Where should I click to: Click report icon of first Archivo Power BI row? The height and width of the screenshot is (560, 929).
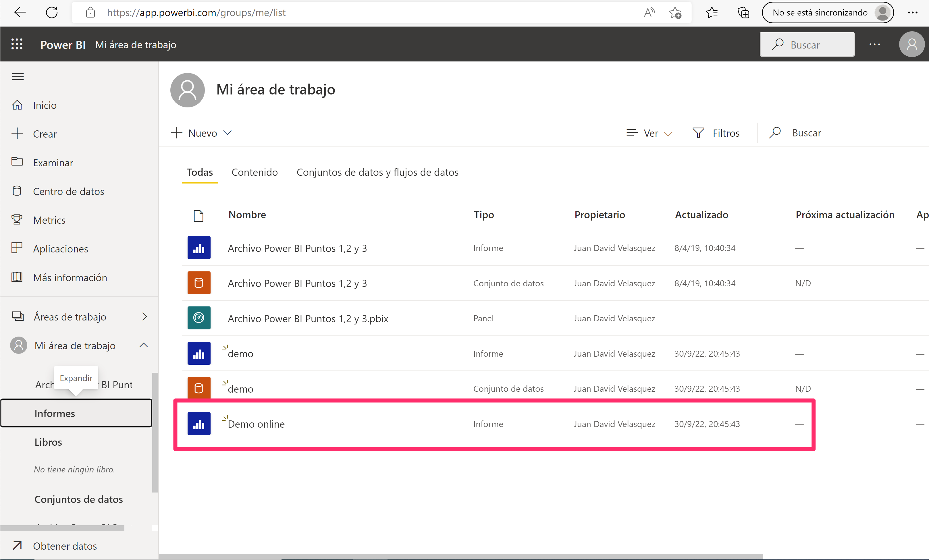199,248
